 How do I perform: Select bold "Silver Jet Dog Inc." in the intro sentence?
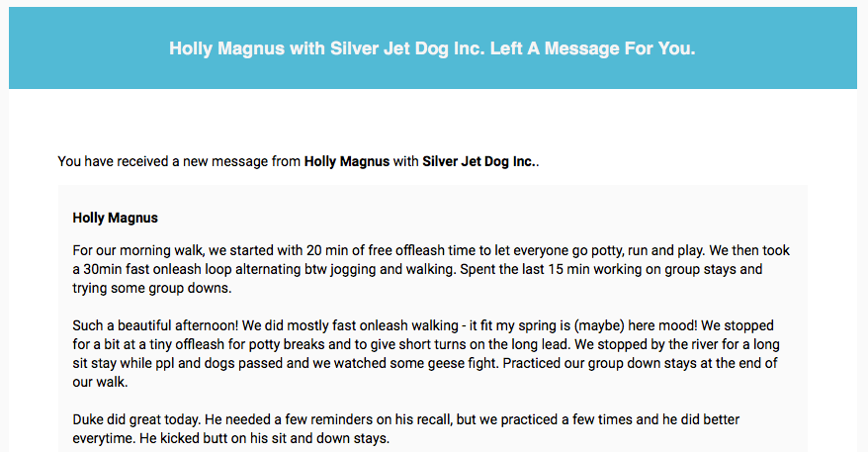click(478, 162)
